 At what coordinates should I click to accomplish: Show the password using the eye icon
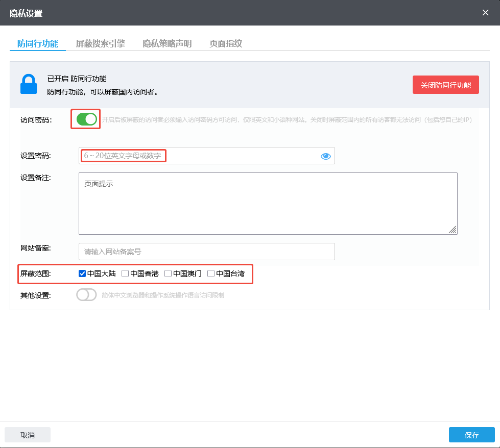tap(326, 156)
